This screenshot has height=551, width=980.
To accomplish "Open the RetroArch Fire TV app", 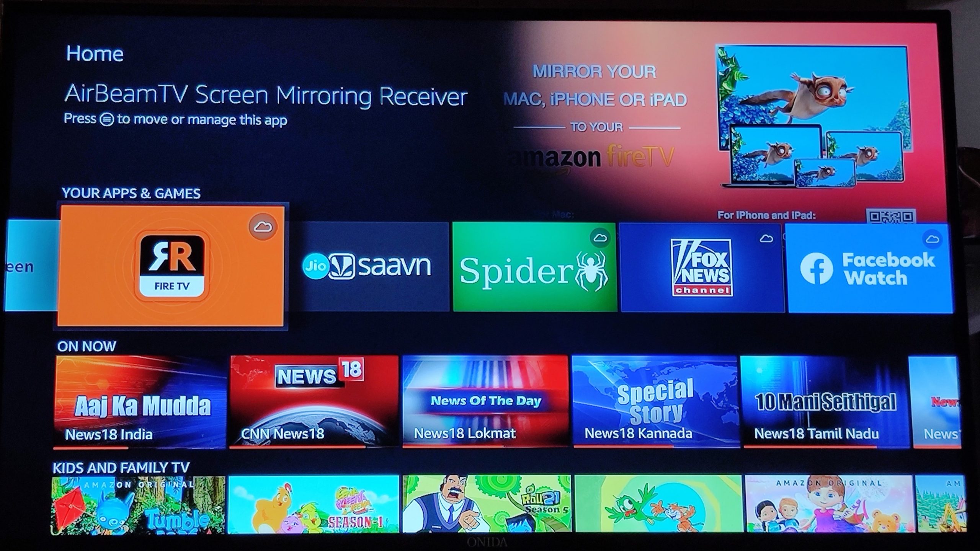I will (x=174, y=264).
